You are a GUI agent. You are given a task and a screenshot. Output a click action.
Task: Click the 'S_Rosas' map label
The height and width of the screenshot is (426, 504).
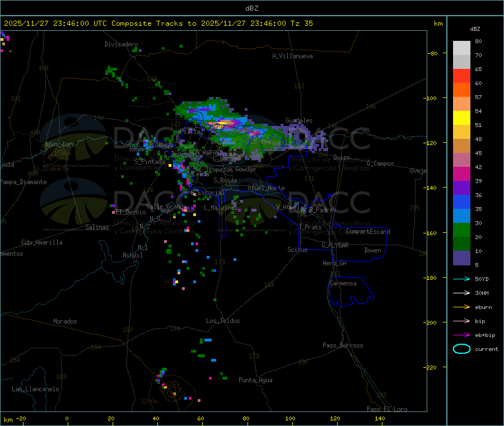[225, 180]
